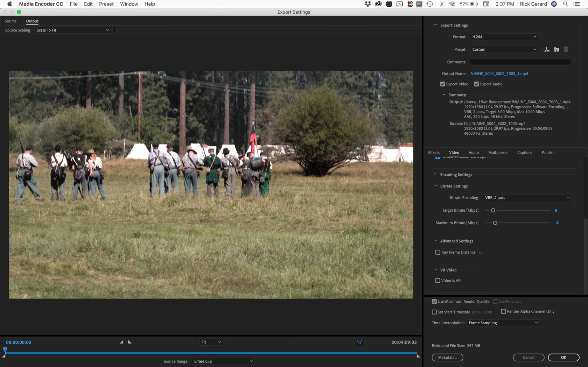Click the OK button
588x367 pixels.
[x=563, y=358]
